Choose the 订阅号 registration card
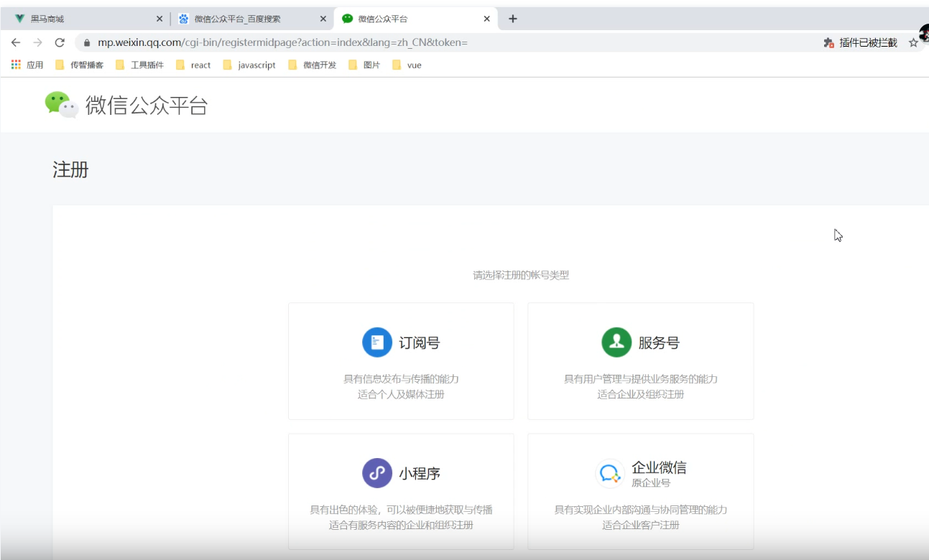The height and width of the screenshot is (560, 929). 401,360
